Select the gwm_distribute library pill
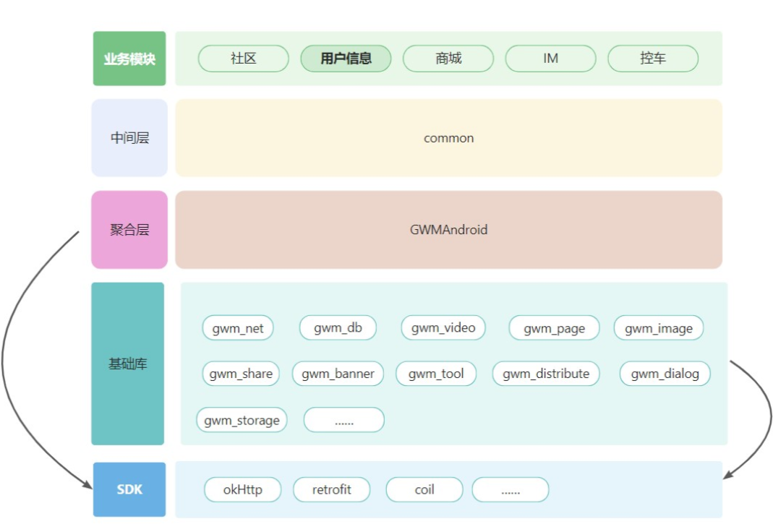 (546, 374)
